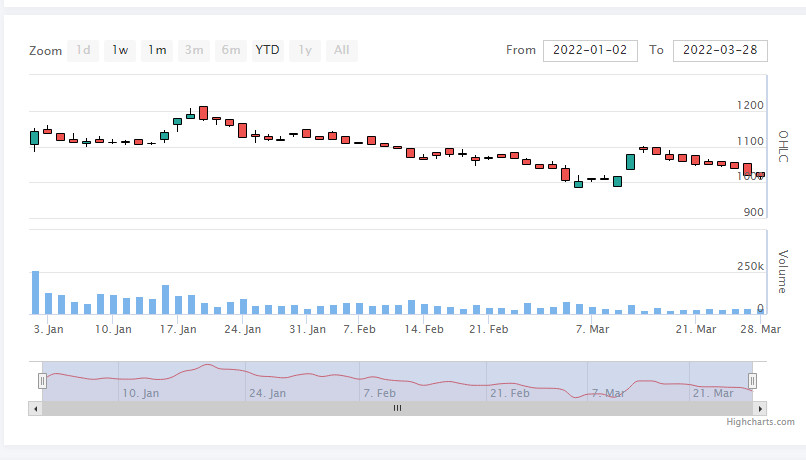Open the Highcharts.com credits link
Image resolution: width=806 pixels, height=460 pixels.
click(760, 422)
